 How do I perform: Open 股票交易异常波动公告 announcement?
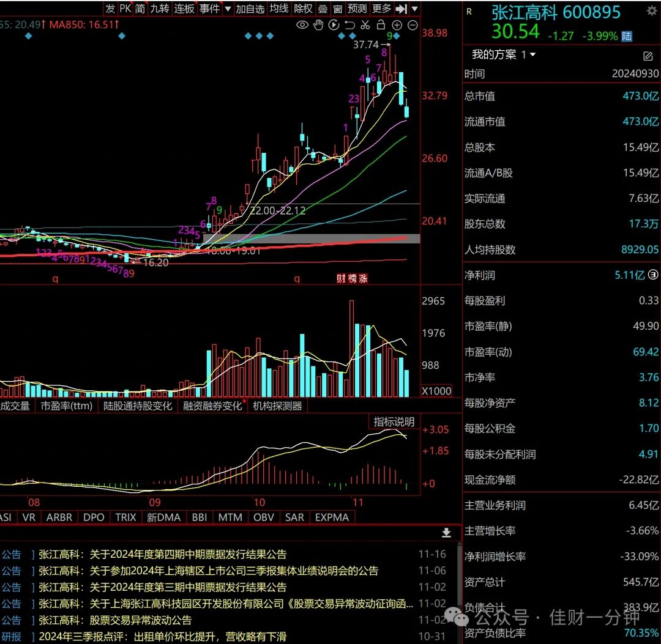coord(115,620)
